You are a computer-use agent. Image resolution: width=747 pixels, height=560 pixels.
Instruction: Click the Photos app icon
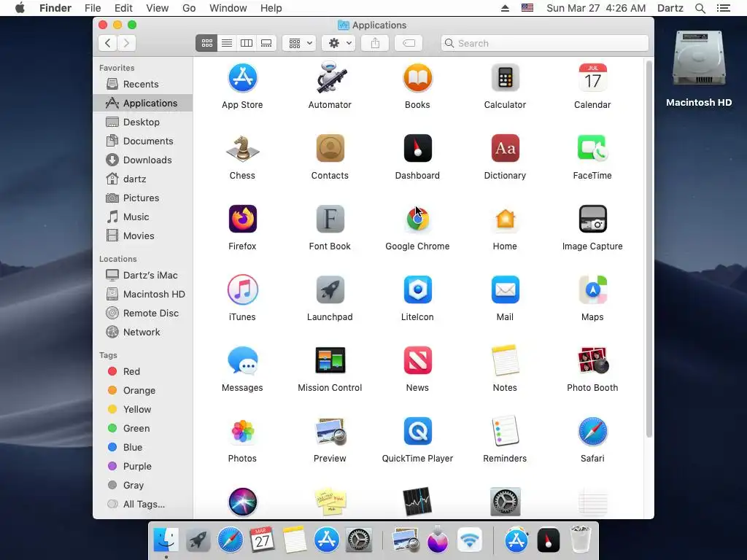click(x=242, y=431)
